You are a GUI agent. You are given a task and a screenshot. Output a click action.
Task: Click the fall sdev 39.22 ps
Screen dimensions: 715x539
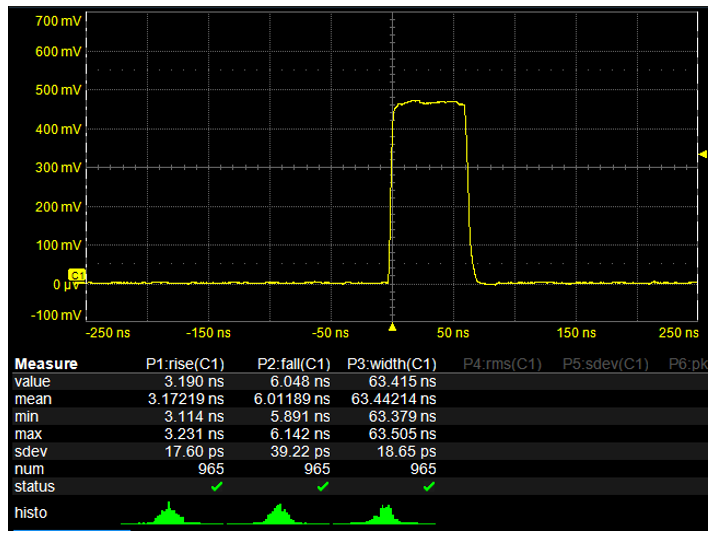pos(300,451)
